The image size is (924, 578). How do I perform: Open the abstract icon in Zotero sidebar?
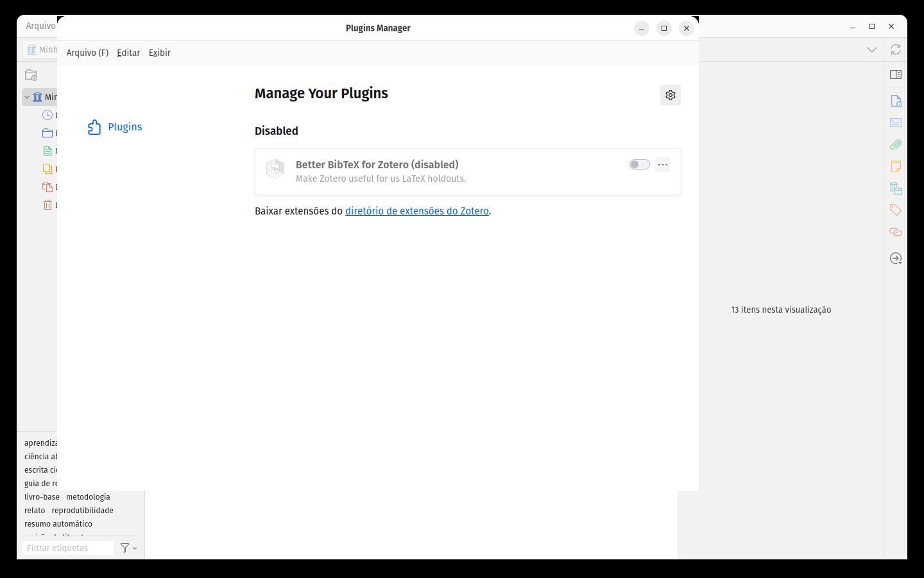(896, 123)
